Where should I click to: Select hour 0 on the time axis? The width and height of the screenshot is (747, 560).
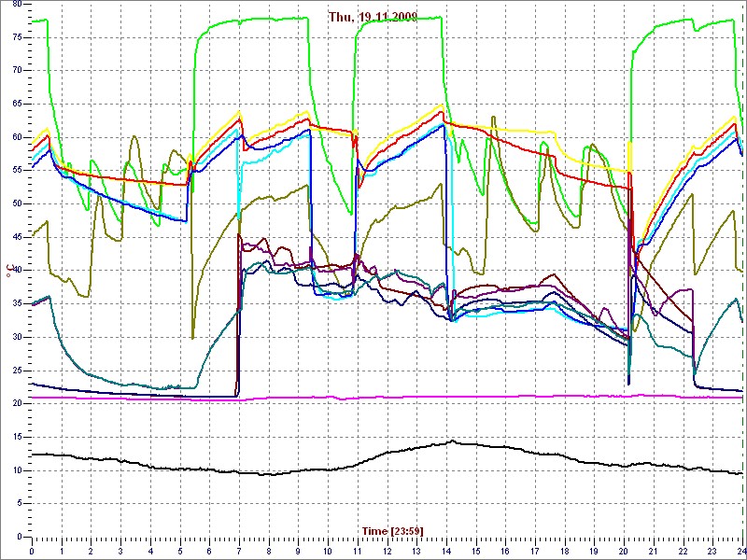click(x=32, y=552)
